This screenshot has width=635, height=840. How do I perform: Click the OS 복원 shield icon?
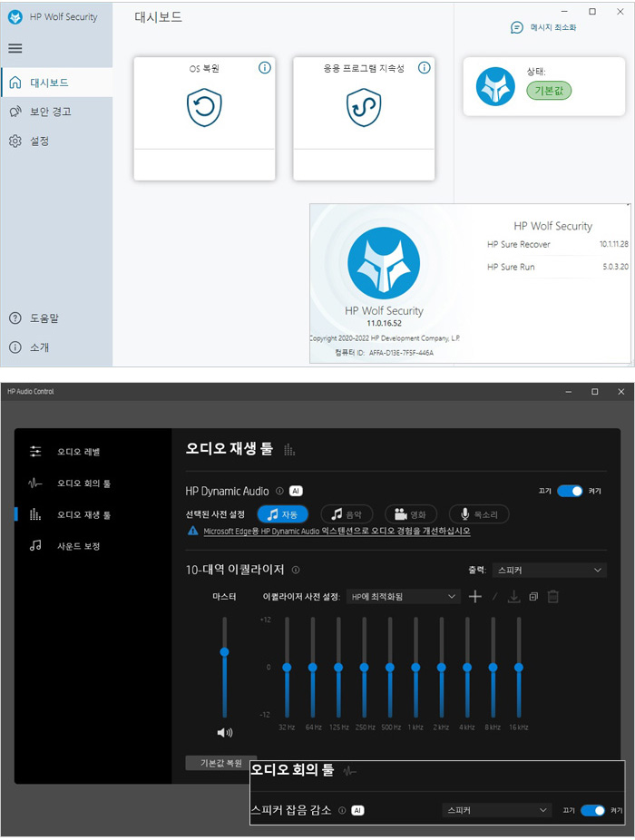tap(204, 108)
